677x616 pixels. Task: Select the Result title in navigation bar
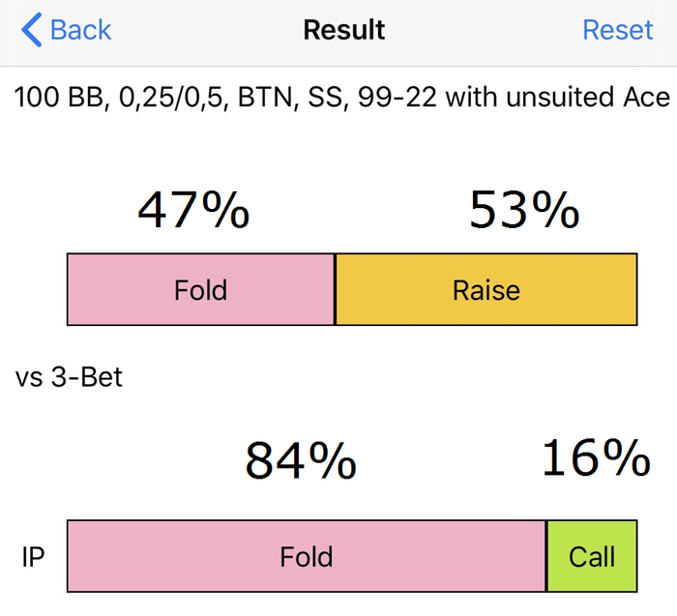coord(344,30)
